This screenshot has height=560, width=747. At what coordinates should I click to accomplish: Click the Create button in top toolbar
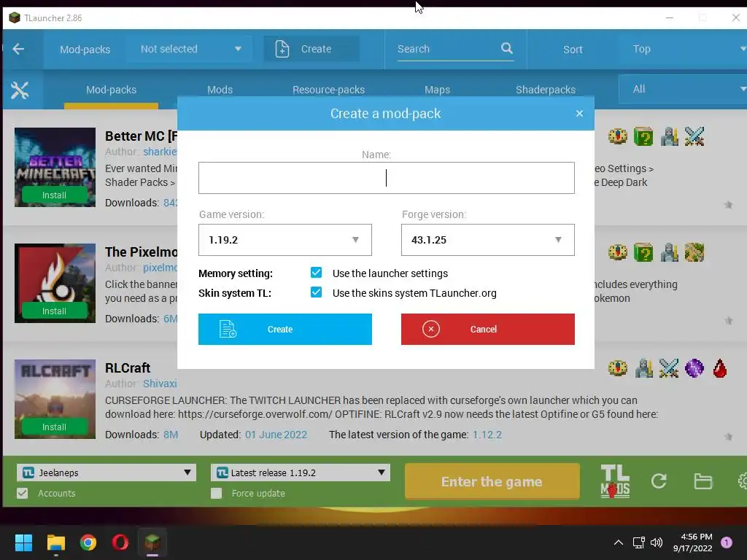[x=311, y=49]
